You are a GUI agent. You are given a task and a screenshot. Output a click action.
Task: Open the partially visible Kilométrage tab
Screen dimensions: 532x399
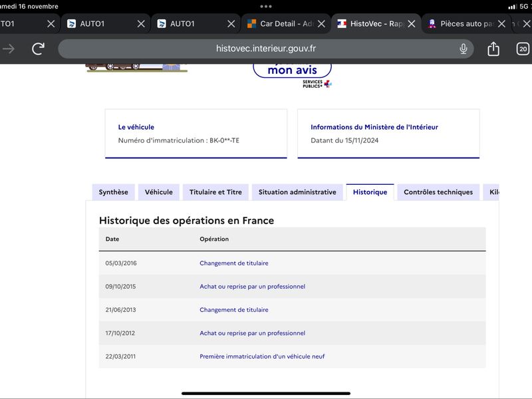click(491, 192)
